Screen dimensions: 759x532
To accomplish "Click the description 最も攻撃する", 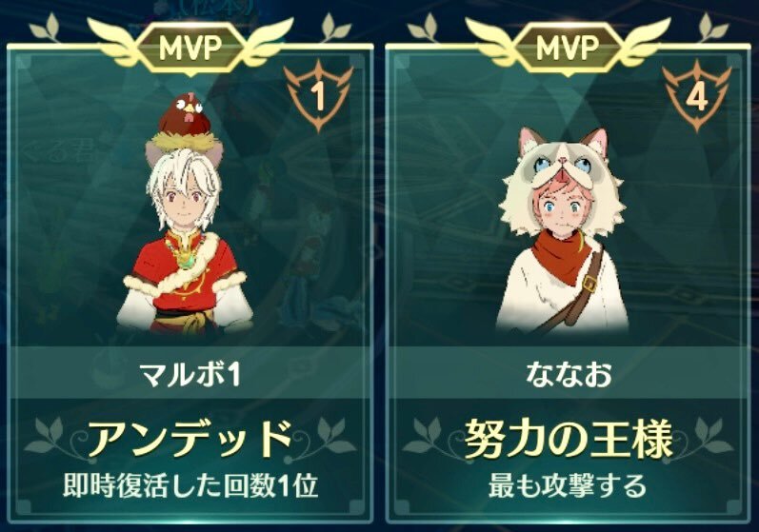I will point(568,486).
